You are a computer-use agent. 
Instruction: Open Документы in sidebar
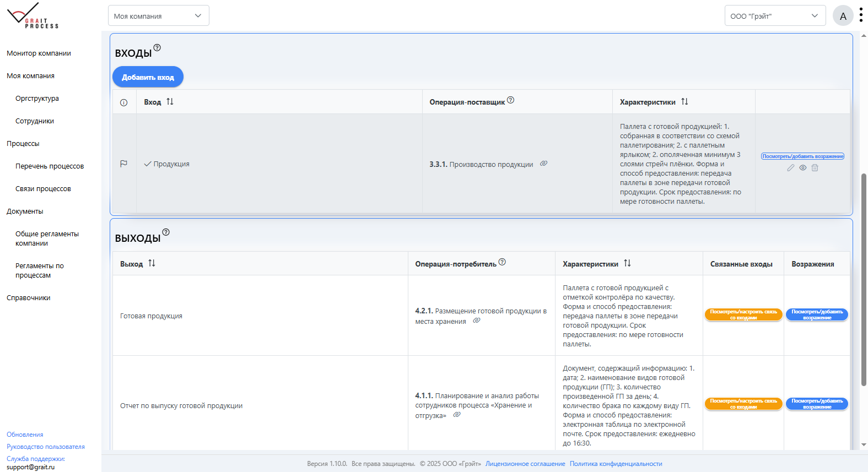click(25, 211)
